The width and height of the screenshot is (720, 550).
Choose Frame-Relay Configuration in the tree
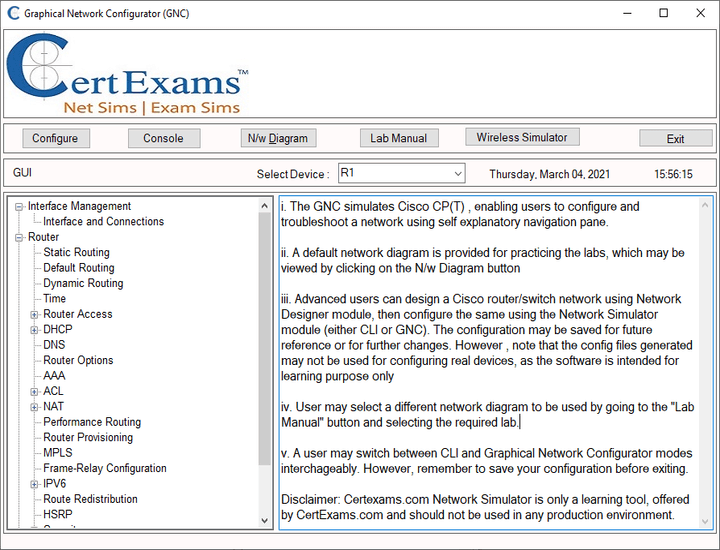pos(105,468)
